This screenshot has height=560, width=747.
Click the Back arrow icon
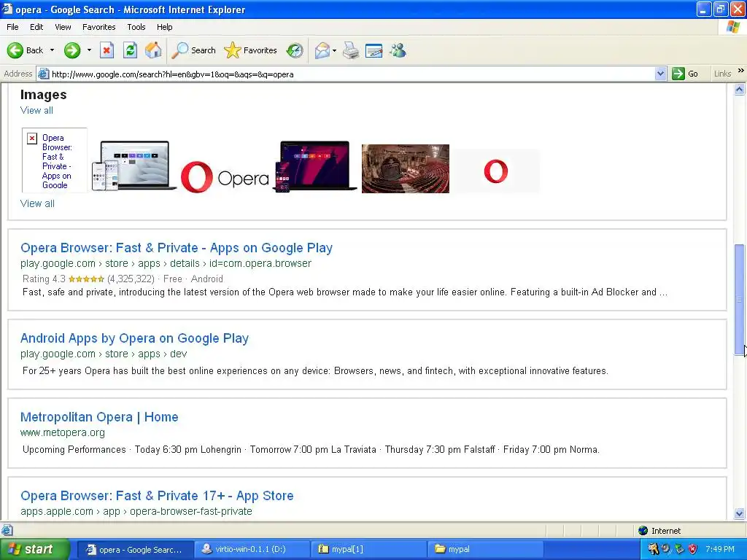pyautogui.click(x=15, y=50)
